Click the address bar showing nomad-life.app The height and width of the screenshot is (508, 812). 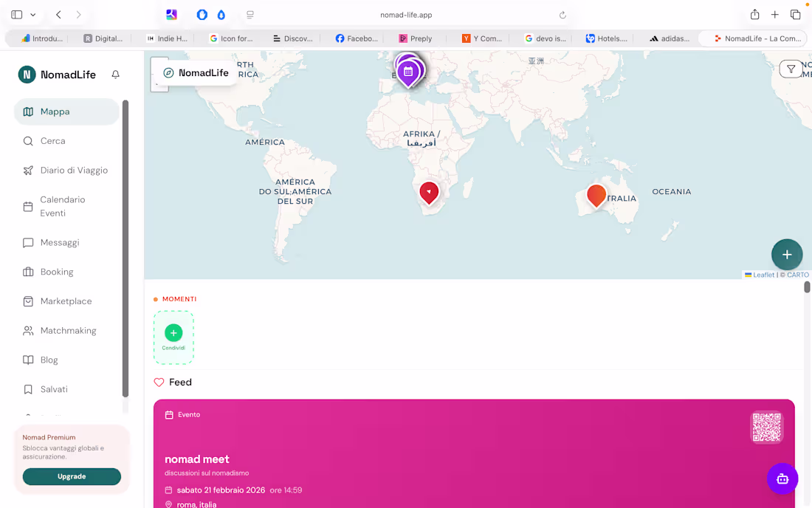click(x=406, y=15)
